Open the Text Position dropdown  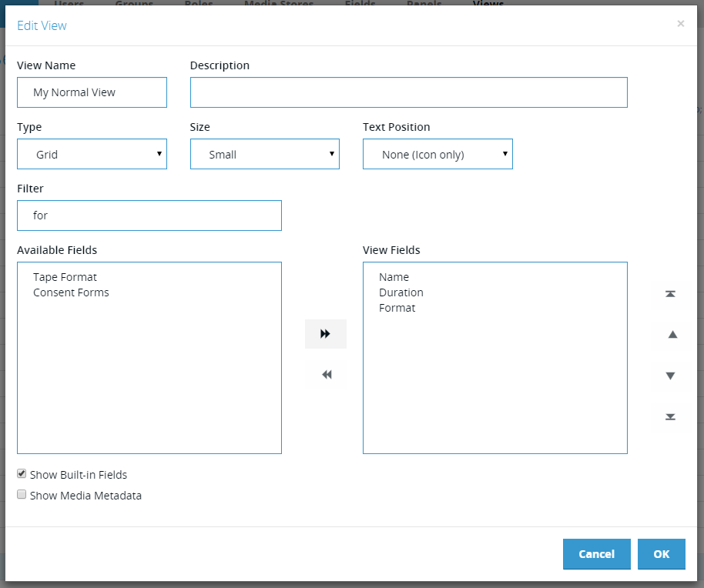coord(437,154)
